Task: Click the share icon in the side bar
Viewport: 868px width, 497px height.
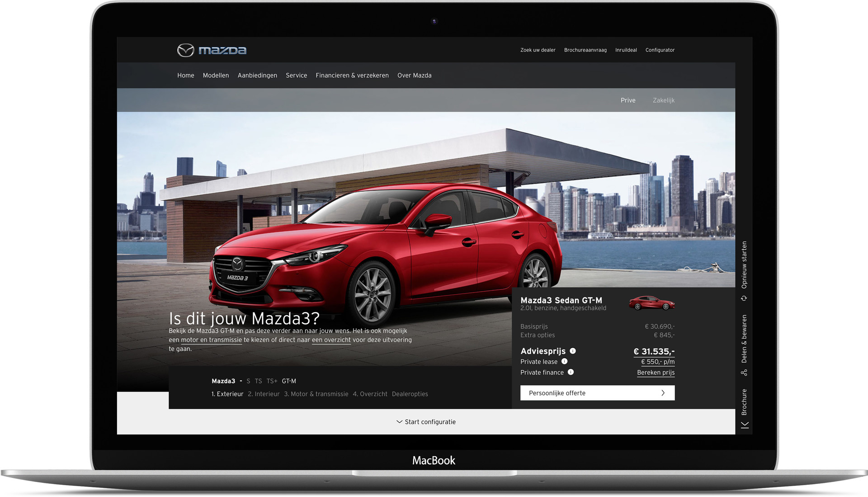Action: pos(744,373)
